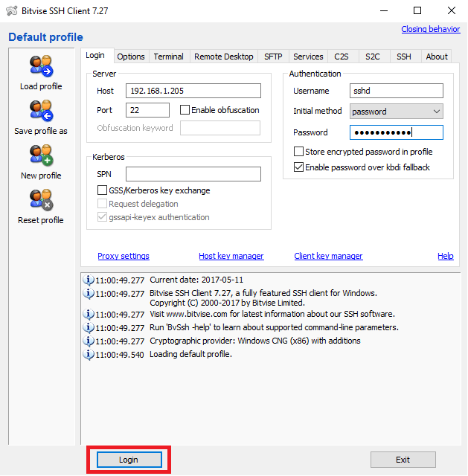Click the Save profile as icon
Image resolution: width=468 pixels, height=476 pixels.
click(41, 111)
